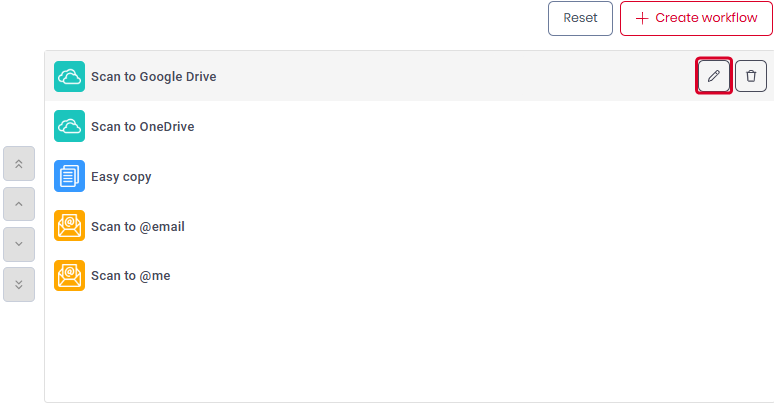The image size is (774, 405).
Task: Pick the Scan to @me workflow label
Action: click(x=130, y=276)
